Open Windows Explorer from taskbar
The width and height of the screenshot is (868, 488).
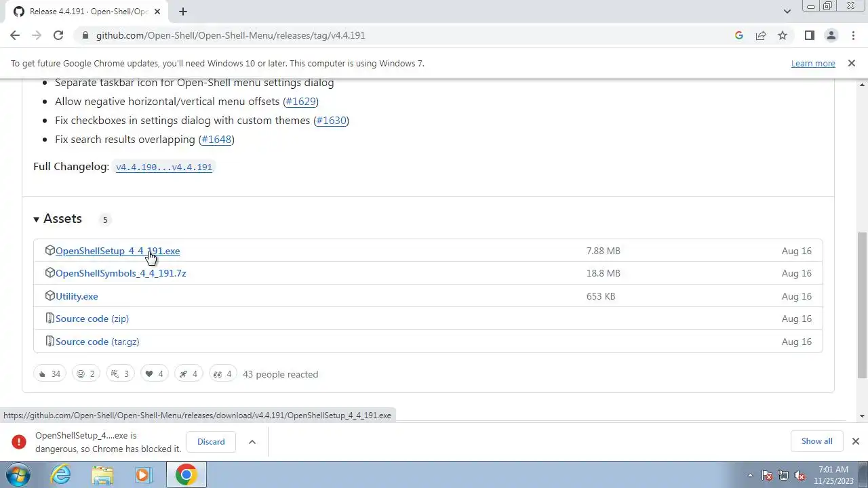(102, 474)
